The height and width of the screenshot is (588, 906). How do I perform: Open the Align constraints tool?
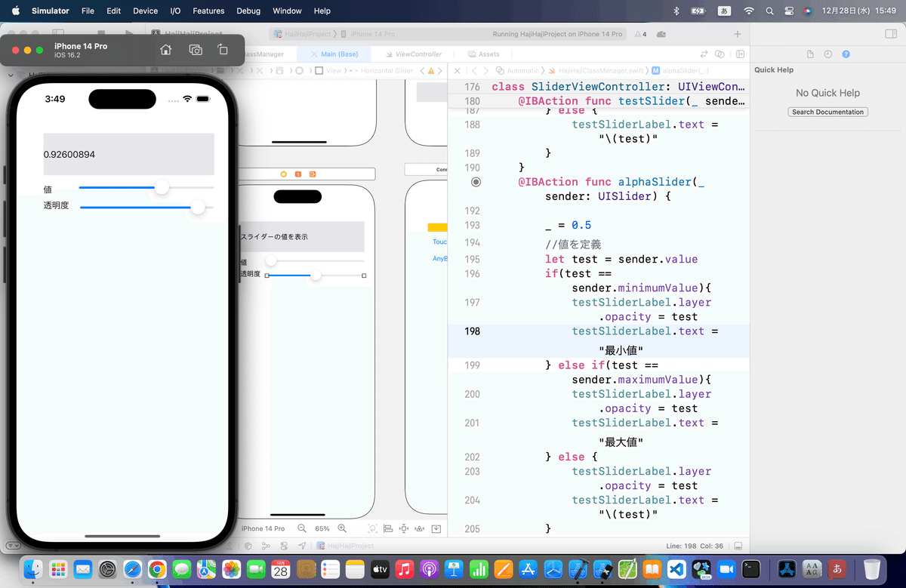[x=388, y=528]
